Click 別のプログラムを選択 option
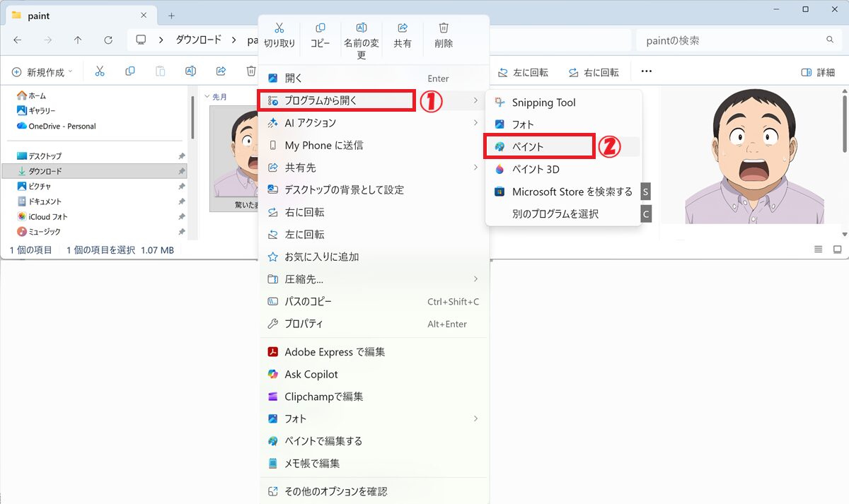Image resolution: width=849 pixels, height=504 pixels. pyautogui.click(x=555, y=213)
